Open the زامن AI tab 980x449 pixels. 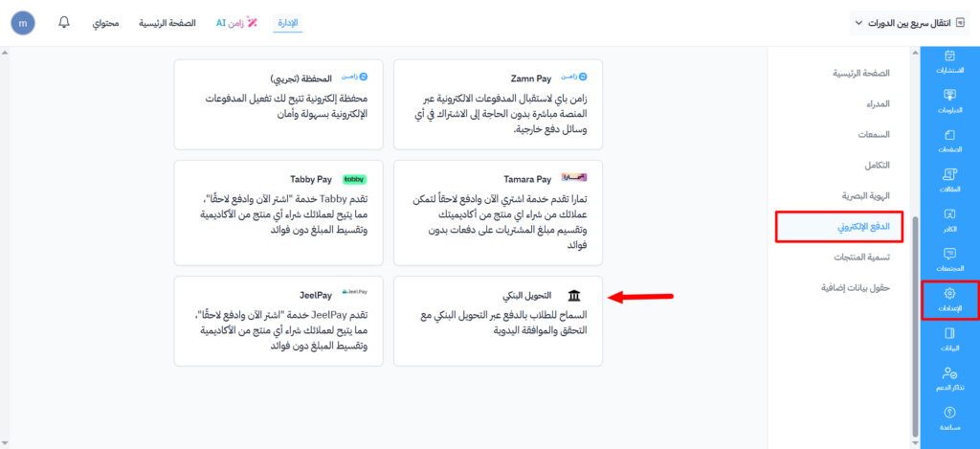click(x=237, y=22)
